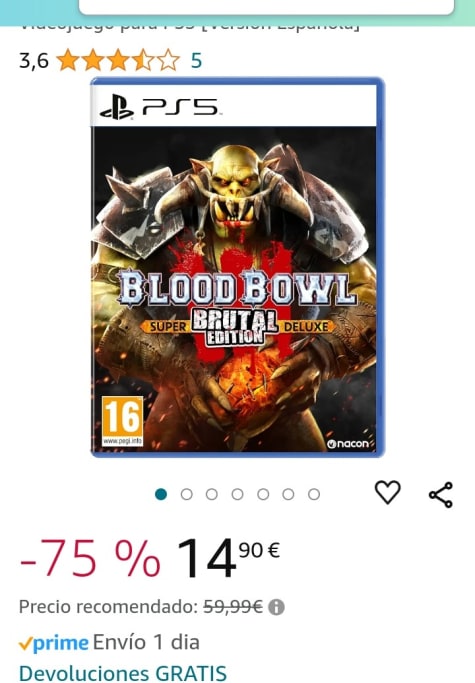Select the fourth image carousel dot

238,494
